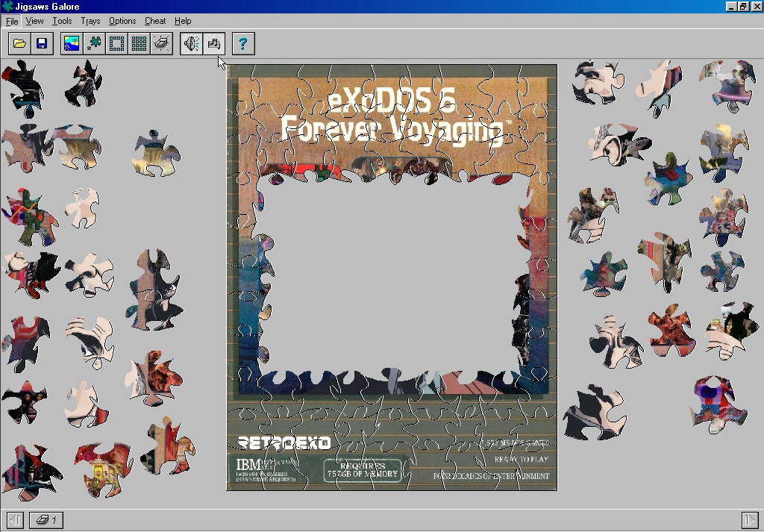Pick the loose piece showing a yellow building

click(x=103, y=469)
